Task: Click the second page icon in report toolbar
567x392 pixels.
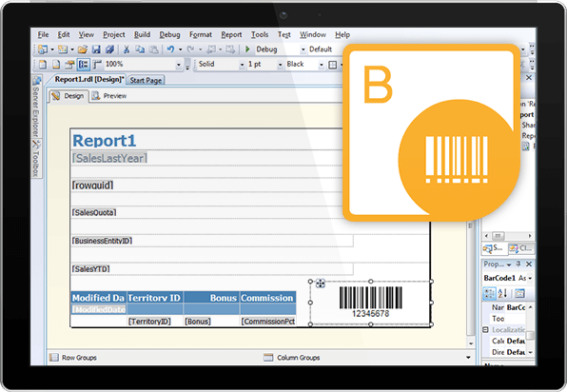Action: pyautogui.click(x=56, y=65)
